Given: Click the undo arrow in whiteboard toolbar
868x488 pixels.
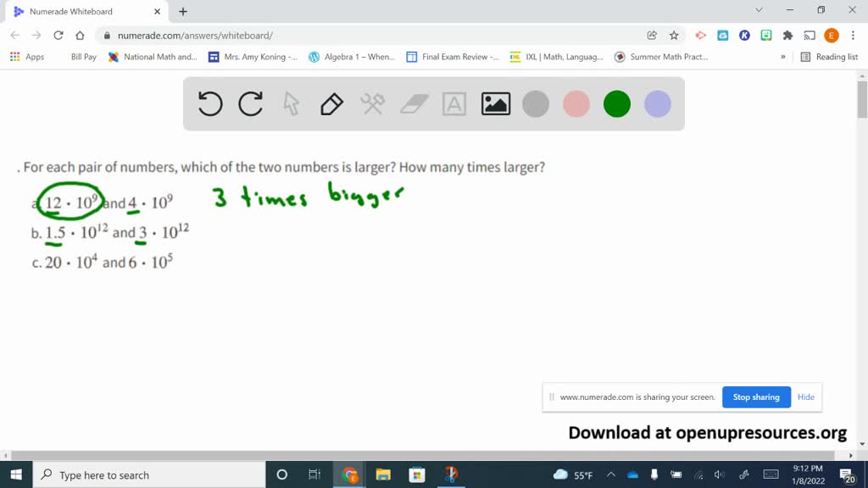Looking at the screenshot, I should pos(210,104).
